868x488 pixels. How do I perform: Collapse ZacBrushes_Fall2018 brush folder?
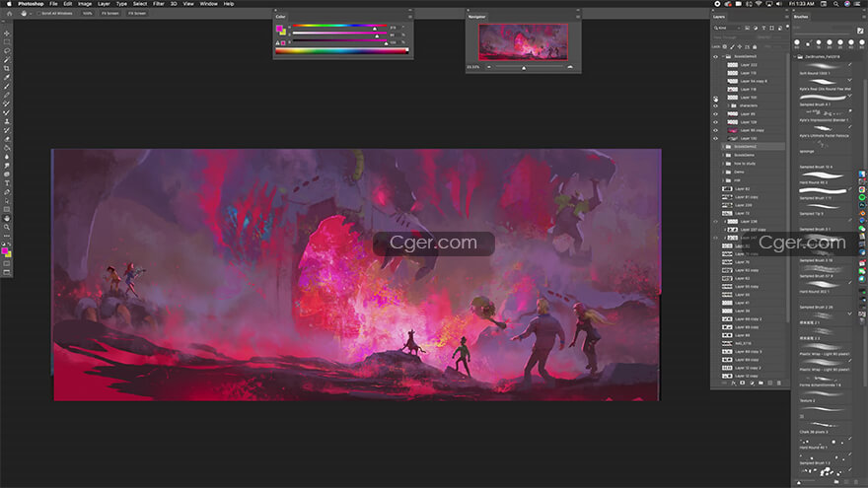795,56
